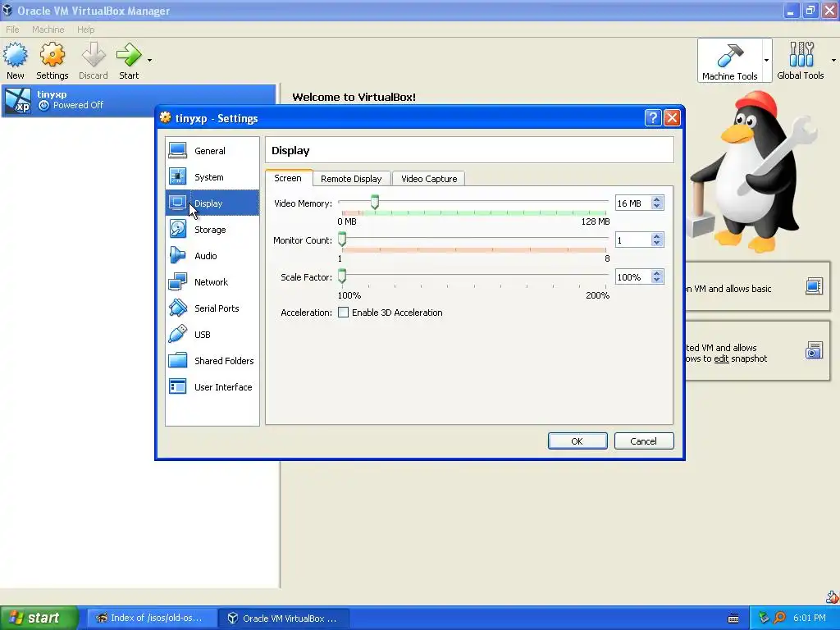
Task: Cancel the Settings dialog
Action: tap(644, 441)
